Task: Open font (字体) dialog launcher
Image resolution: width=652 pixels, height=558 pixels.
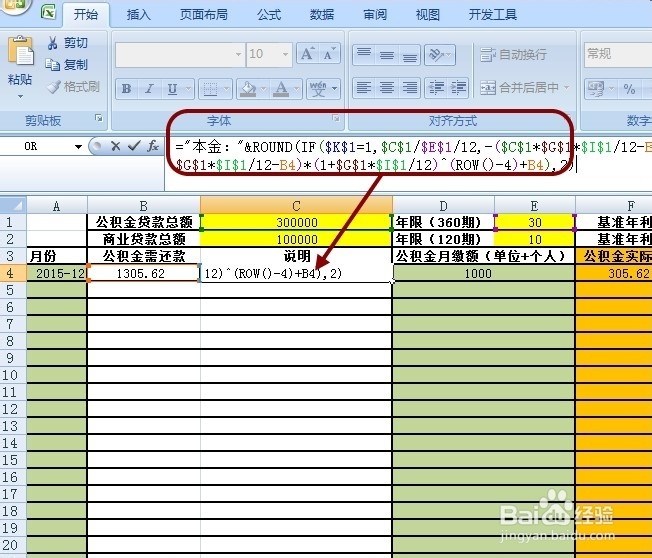Action: click(336, 119)
